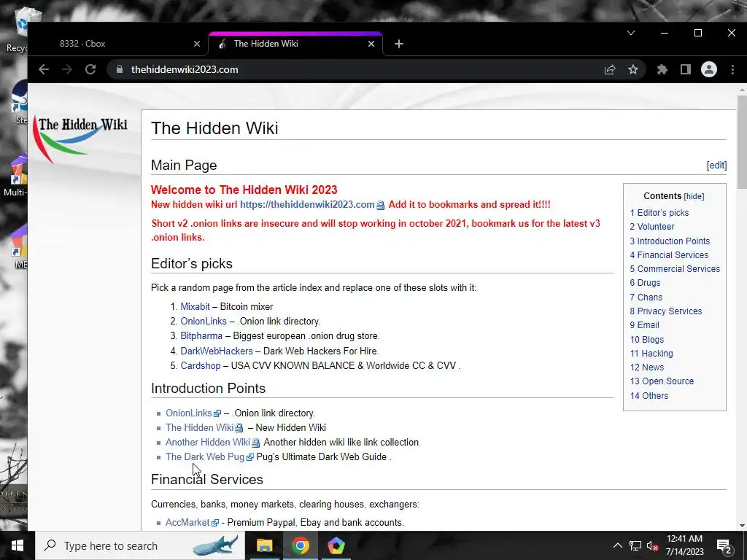Open The Dark Web Pug link
The height and width of the screenshot is (560, 747).
(x=205, y=457)
